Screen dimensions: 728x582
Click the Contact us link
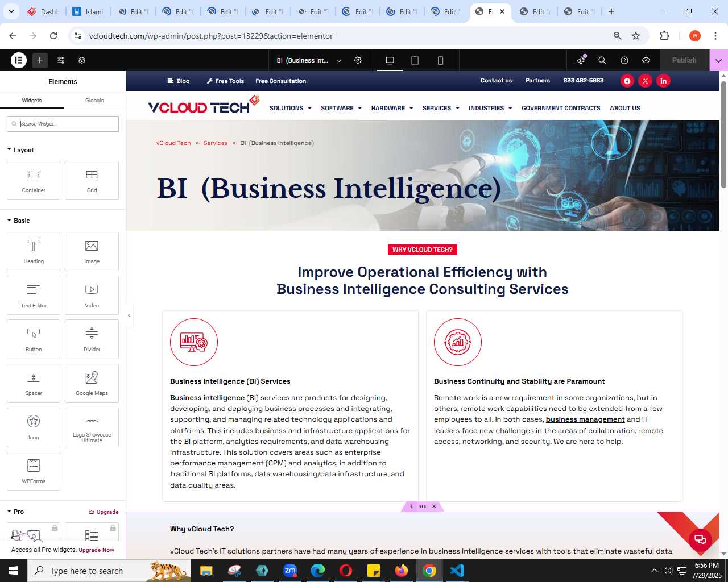(496, 81)
